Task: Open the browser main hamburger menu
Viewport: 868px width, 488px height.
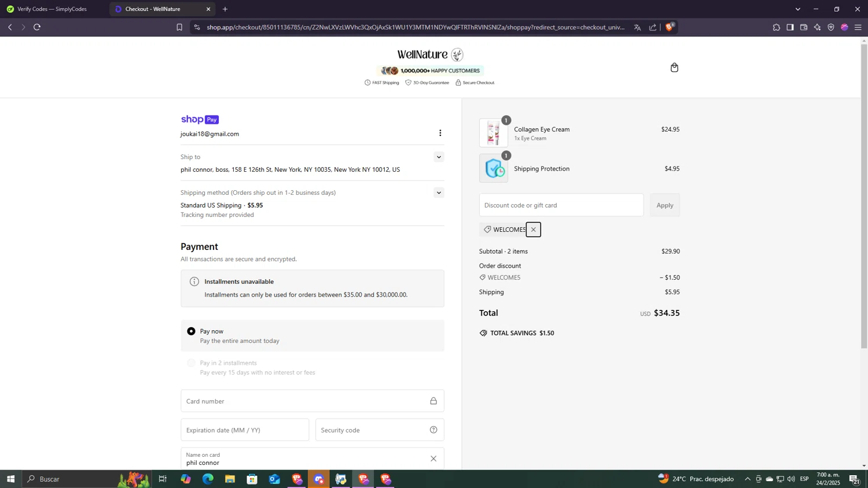Action: coord(858,27)
